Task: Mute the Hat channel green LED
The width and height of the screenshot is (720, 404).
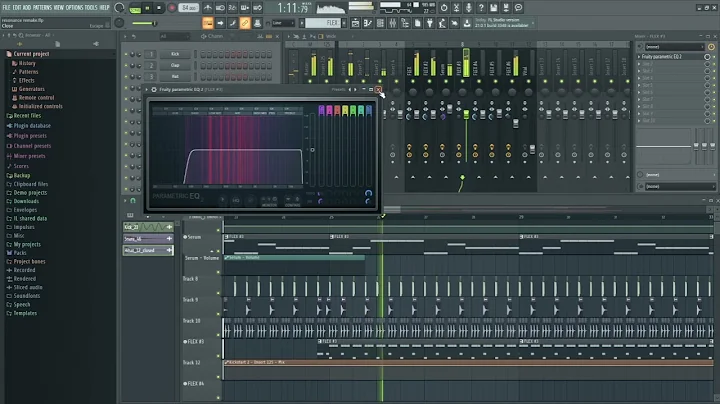Action: pyautogui.click(x=126, y=76)
